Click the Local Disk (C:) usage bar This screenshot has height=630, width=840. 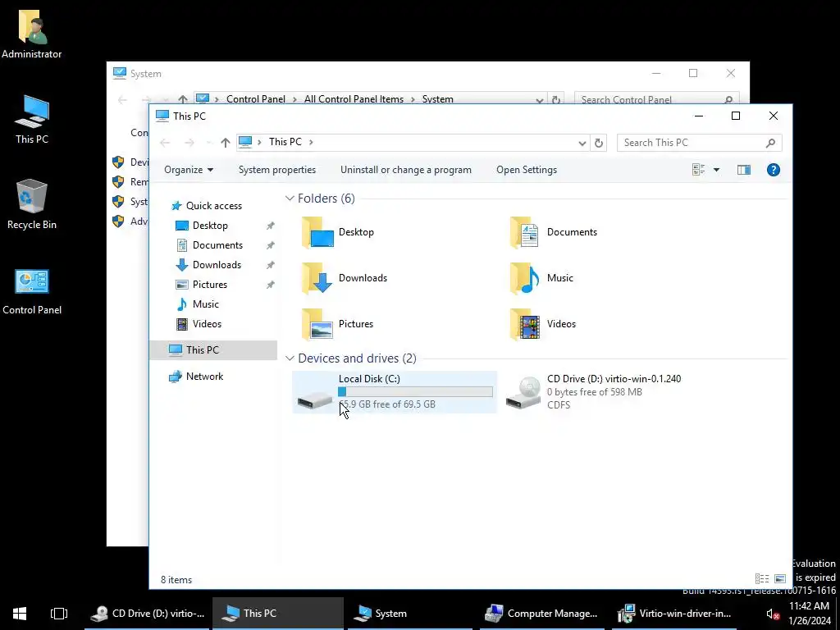[x=415, y=391]
